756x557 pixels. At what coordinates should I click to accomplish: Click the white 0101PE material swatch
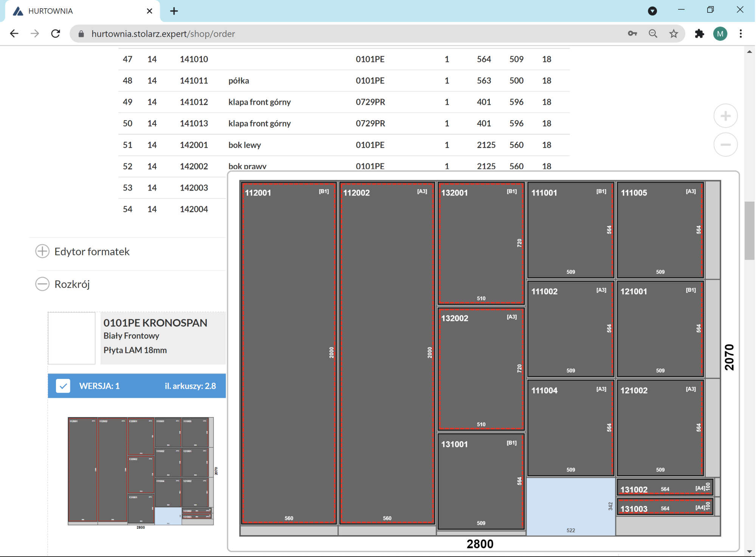point(72,338)
